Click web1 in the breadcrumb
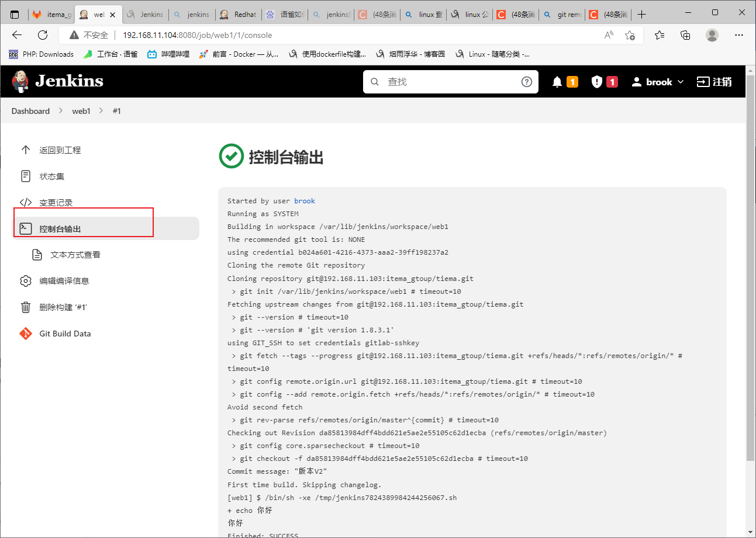The height and width of the screenshot is (538, 756). [81, 111]
